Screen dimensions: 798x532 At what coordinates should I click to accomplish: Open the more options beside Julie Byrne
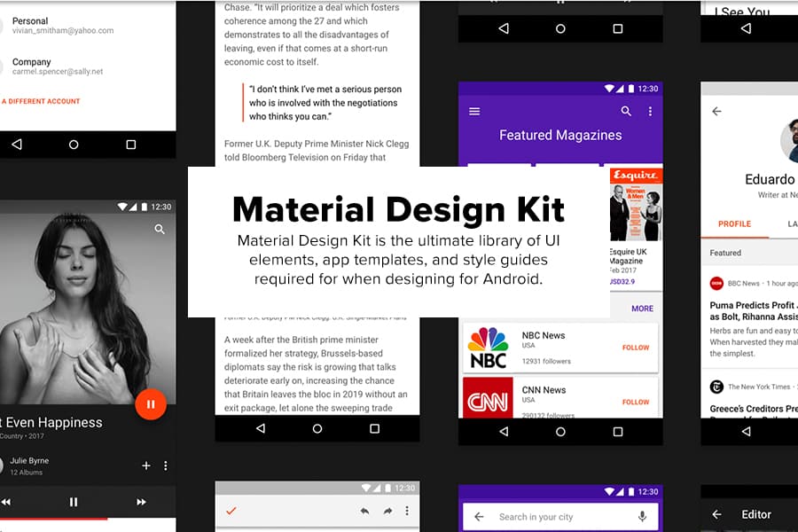[166, 465]
